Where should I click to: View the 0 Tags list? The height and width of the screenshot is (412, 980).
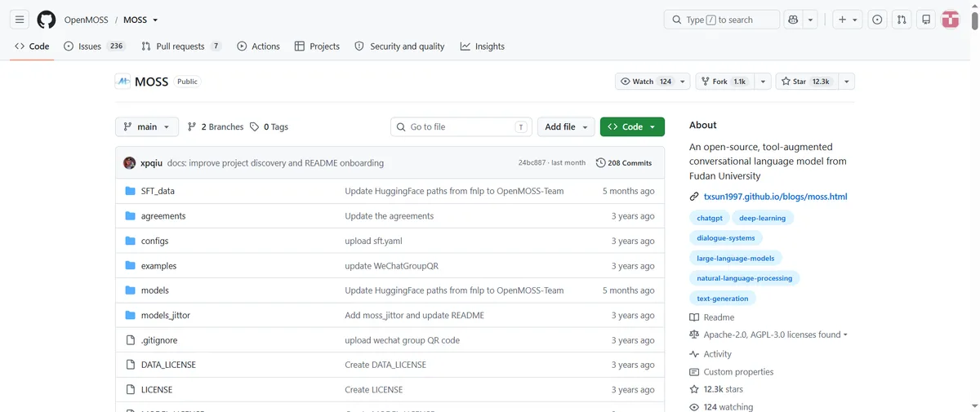click(269, 126)
